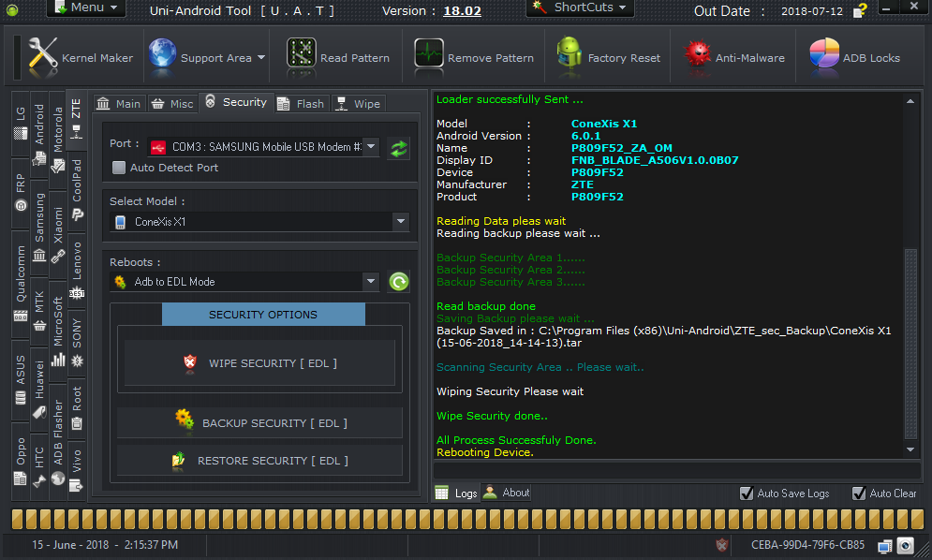This screenshot has height=560, width=932.
Task: Open the Qualcomm side tab
Action: pos(21,283)
